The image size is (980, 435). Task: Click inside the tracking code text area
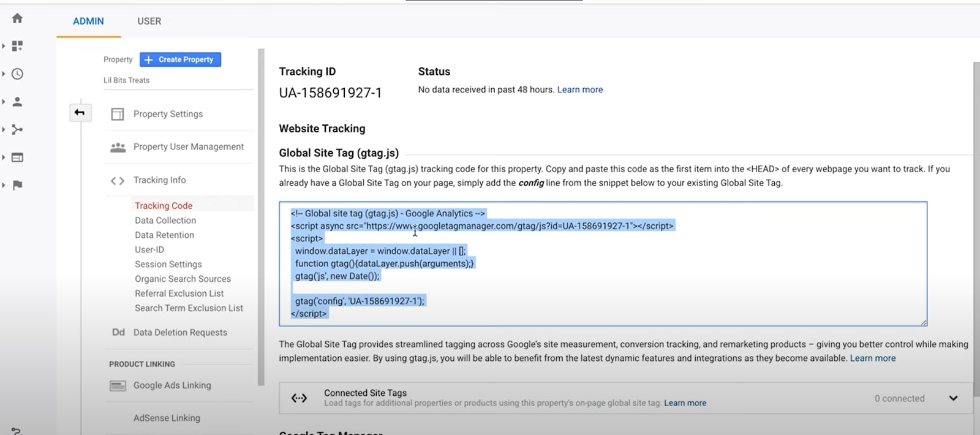pos(603,263)
